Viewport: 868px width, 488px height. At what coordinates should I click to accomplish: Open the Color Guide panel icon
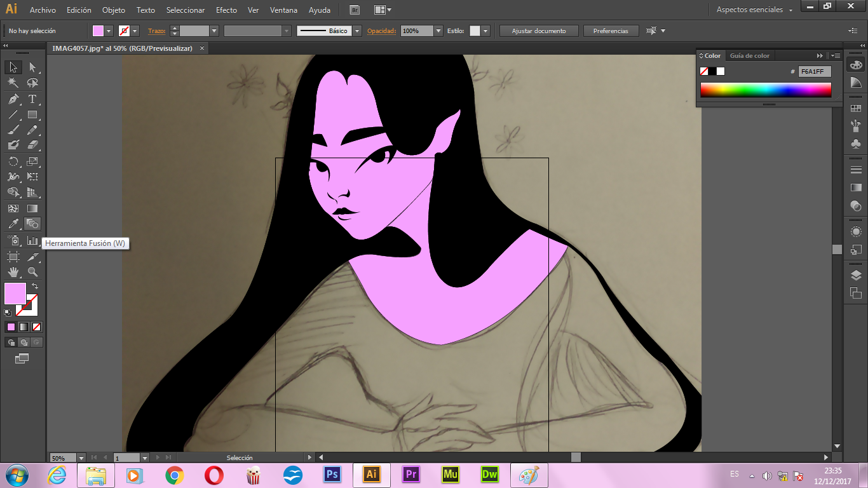(856, 83)
